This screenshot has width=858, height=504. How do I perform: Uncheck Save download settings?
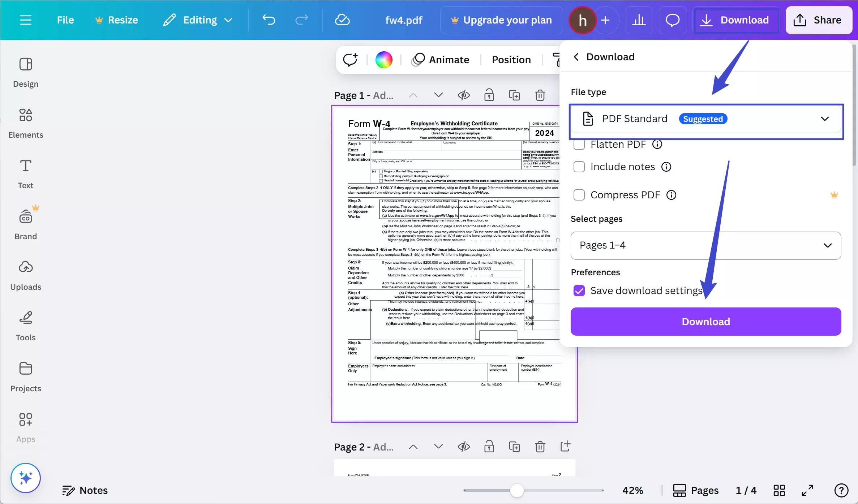click(579, 290)
